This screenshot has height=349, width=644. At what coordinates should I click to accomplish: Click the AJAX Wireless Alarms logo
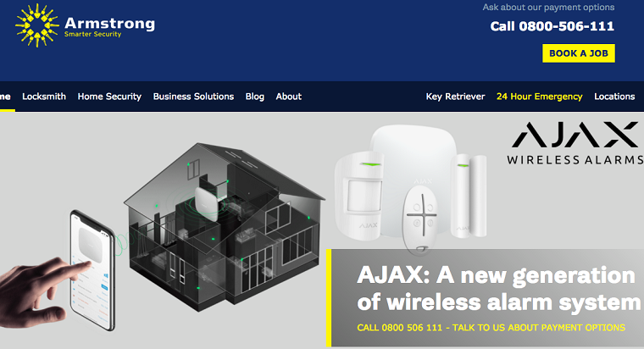pos(575,143)
